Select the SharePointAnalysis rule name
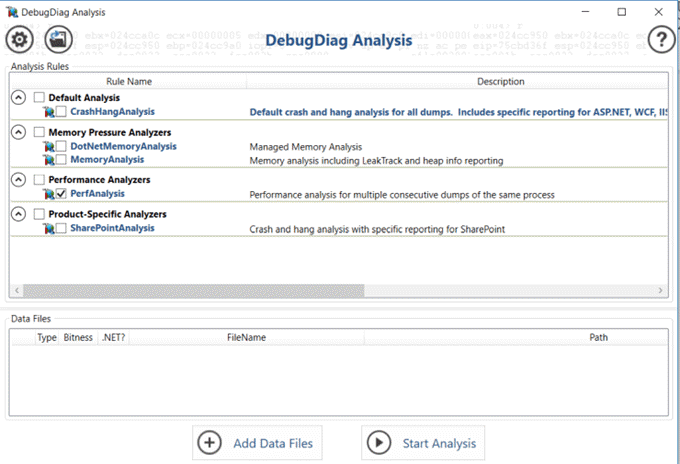The width and height of the screenshot is (680, 464). pyautogui.click(x=112, y=228)
